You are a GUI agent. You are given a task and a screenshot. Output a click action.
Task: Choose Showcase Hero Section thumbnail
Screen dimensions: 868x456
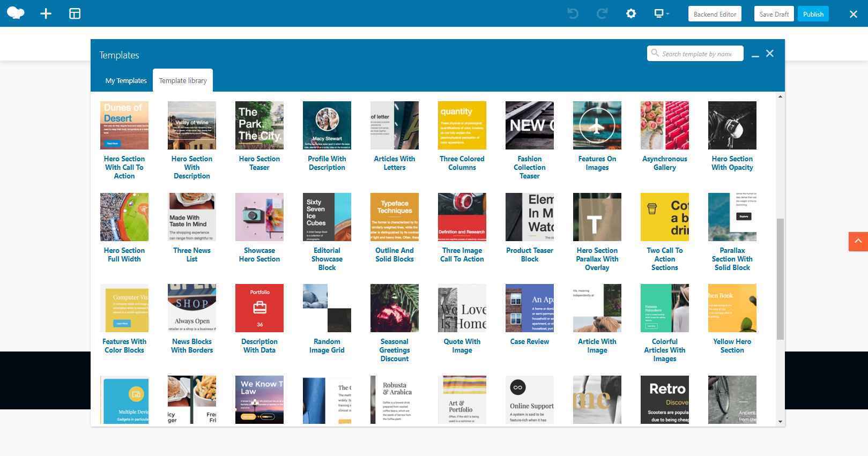coord(259,217)
